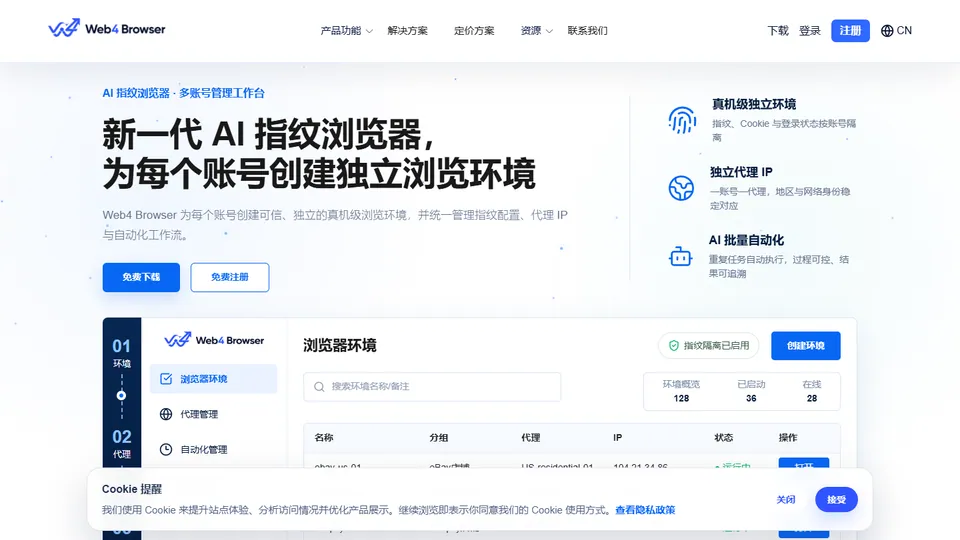The image size is (960, 540).
Task: Open the 解决方案 nav item
Action: point(408,31)
